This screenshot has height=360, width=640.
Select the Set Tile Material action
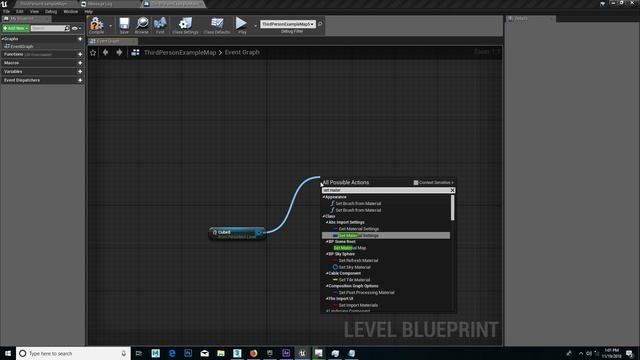click(354, 280)
